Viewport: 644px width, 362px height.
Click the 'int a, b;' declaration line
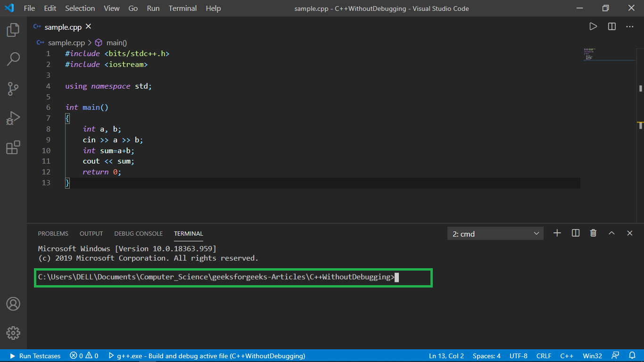tap(102, 129)
